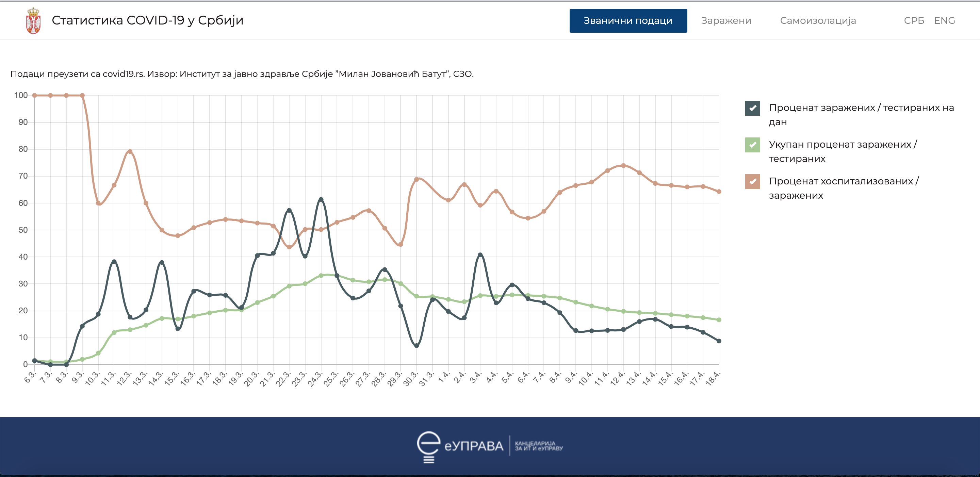Go to the Самоизолација tab
The width and height of the screenshot is (980, 477).
[x=818, y=20]
